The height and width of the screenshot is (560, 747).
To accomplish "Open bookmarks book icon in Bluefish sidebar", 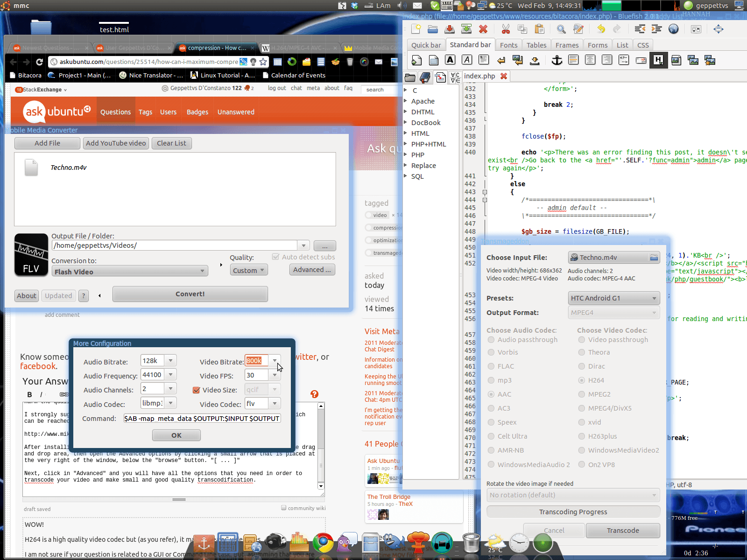I will (x=425, y=77).
